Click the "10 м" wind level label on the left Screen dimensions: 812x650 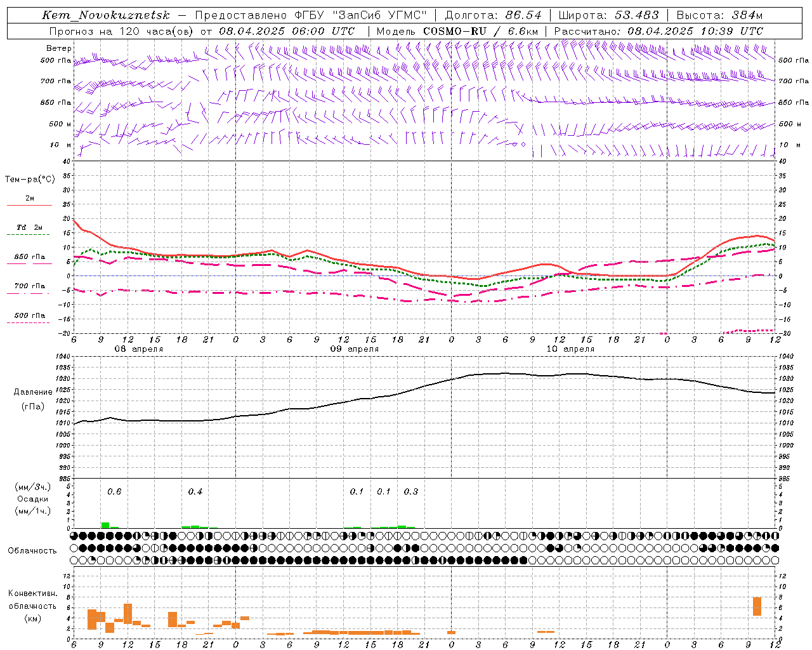(x=60, y=145)
